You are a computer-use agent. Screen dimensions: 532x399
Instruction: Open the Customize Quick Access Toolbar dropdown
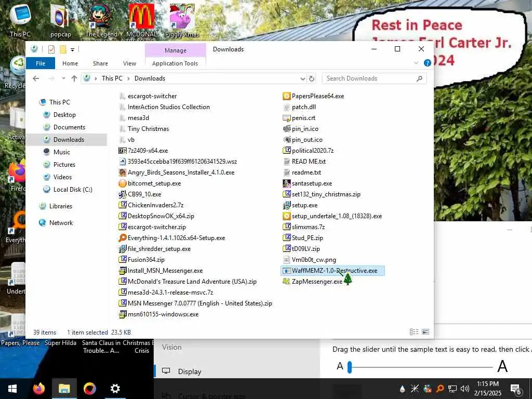point(72,50)
